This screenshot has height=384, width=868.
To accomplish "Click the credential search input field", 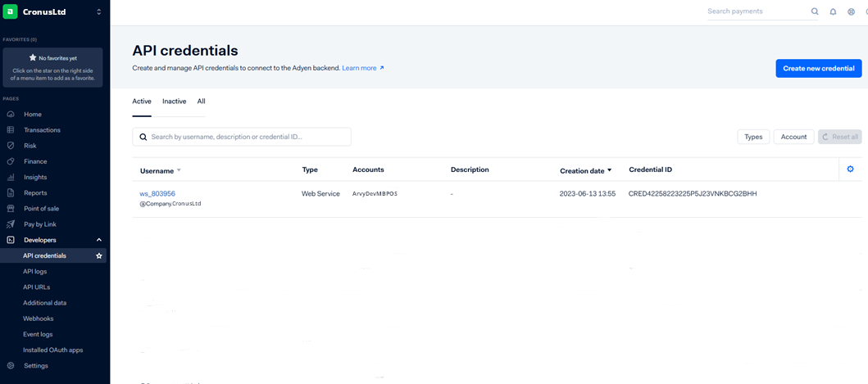I will 246,137.
